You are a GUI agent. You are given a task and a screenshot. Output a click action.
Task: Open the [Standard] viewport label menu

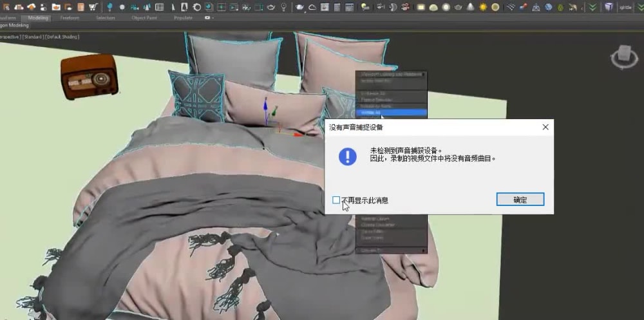click(33, 37)
